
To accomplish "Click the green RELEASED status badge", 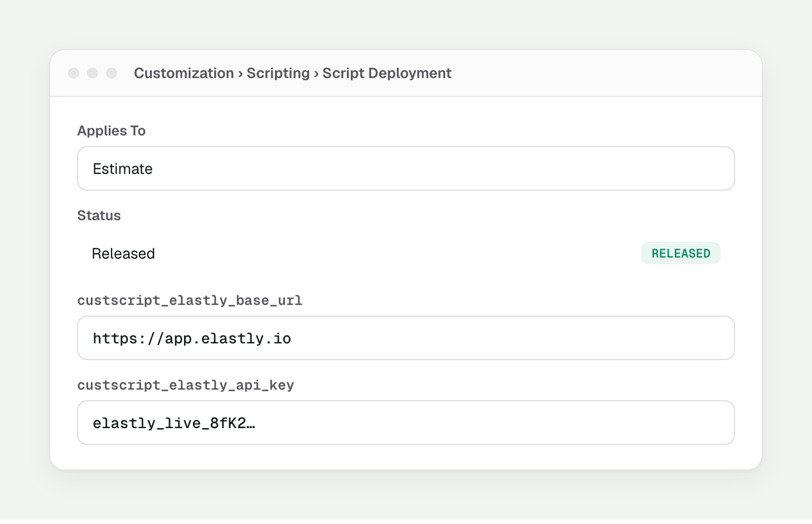I will coord(680,253).
